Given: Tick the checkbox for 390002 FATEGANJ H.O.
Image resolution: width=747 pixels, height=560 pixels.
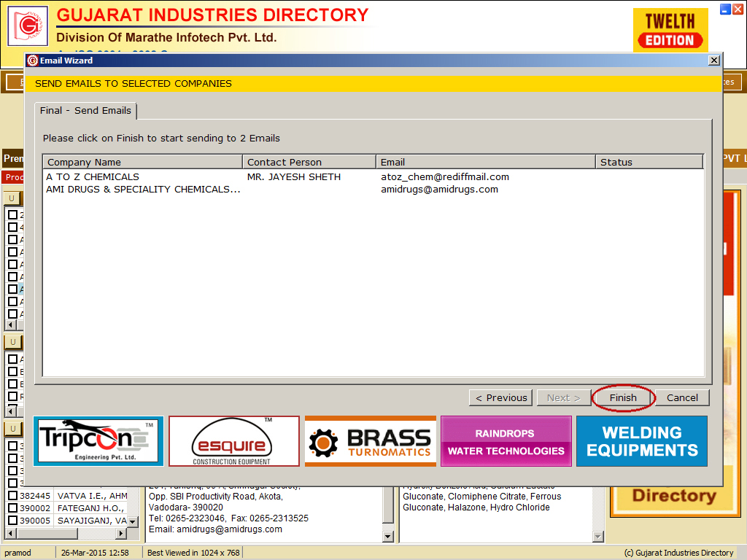Looking at the screenshot, I should pos(13,508).
